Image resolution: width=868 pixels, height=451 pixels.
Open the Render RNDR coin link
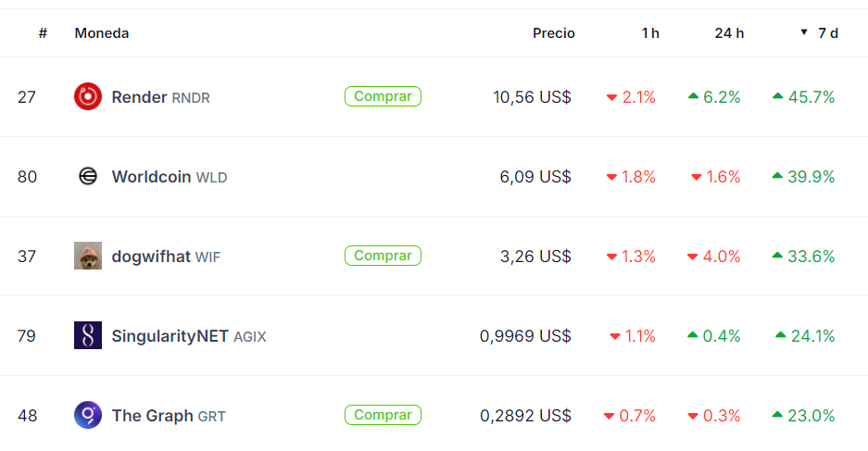[x=160, y=97]
